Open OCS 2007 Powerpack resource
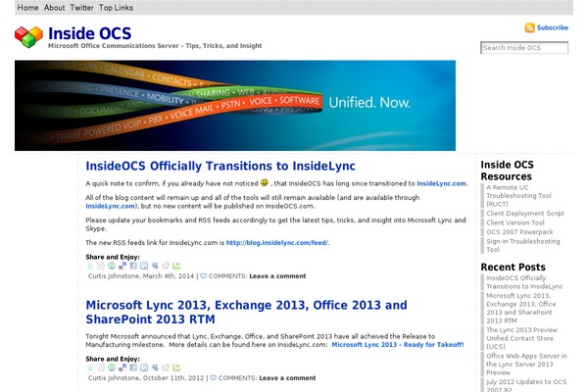 pyautogui.click(x=519, y=232)
